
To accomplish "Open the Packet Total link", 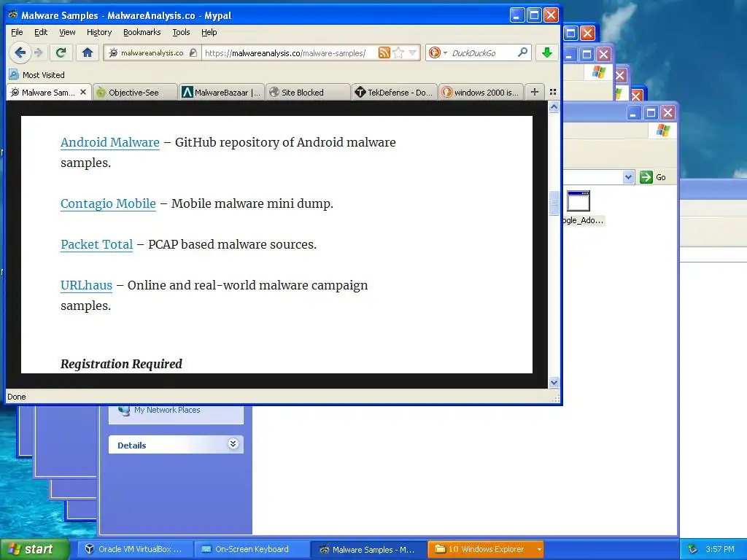I will coord(97,244).
